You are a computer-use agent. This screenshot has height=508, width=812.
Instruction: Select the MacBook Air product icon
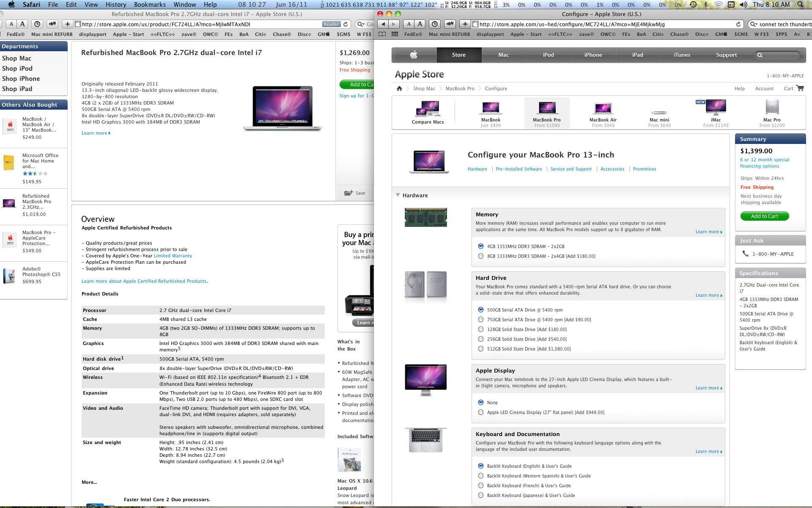tap(603, 109)
